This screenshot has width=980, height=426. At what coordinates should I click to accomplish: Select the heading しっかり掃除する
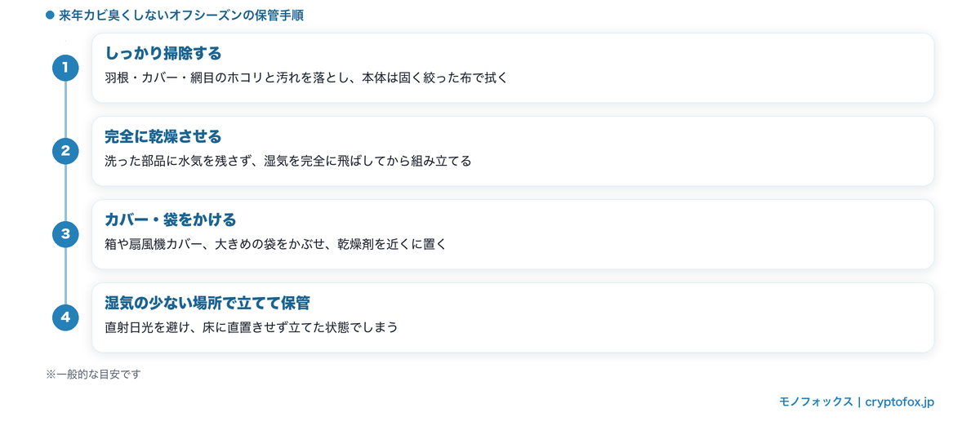pyautogui.click(x=163, y=53)
